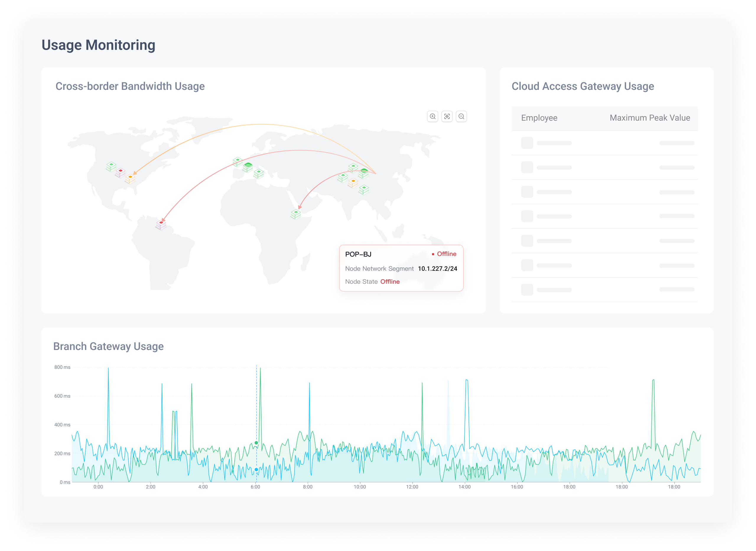This screenshot has width=756, height=551.
Task: Select the leftmost green node in North America
Action: tap(111, 166)
